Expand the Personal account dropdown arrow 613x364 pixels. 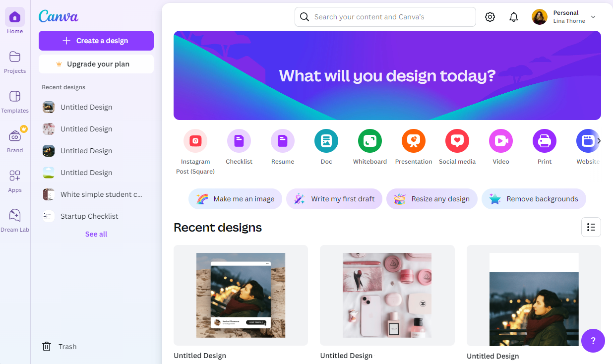(593, 17)
